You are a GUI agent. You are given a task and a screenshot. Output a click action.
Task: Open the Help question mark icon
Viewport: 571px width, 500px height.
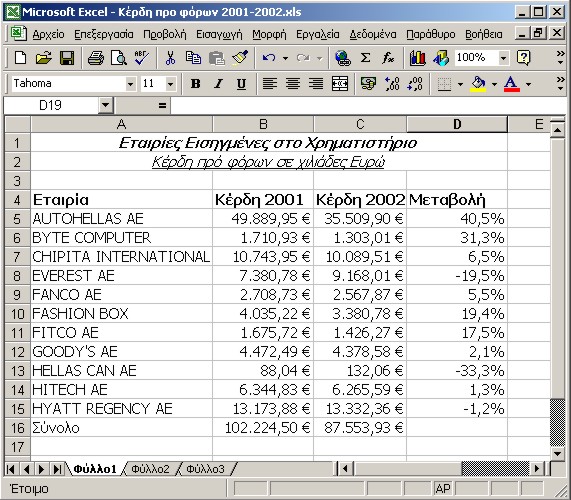523,58
